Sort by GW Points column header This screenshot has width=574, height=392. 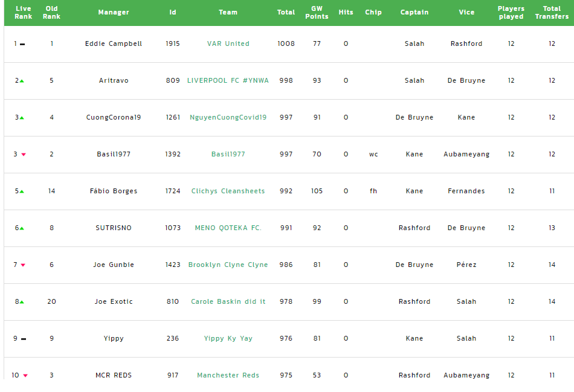pos(317,13)
